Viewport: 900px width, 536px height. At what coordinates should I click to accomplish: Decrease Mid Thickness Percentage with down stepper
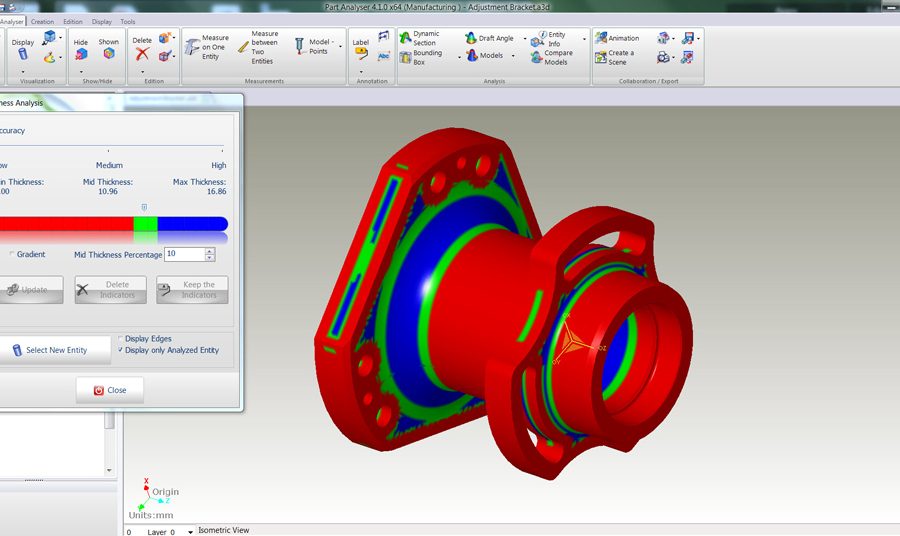pos(210,258)
